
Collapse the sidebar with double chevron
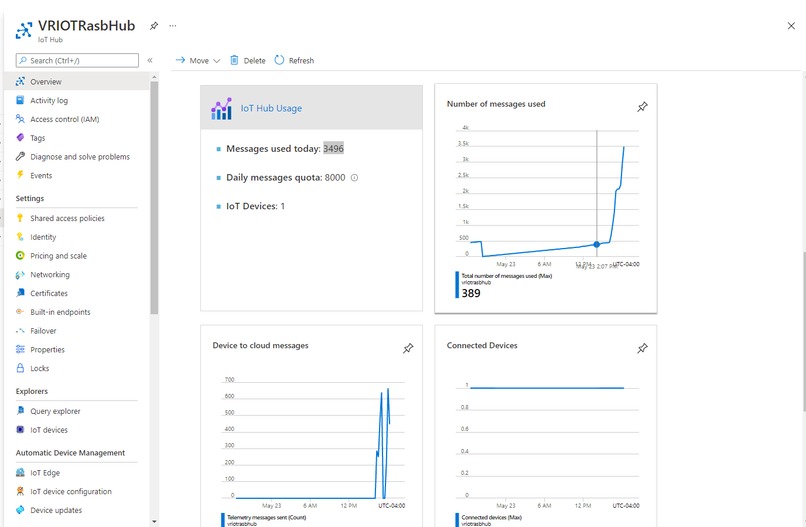pyautogui.click(x=150, y=60)
